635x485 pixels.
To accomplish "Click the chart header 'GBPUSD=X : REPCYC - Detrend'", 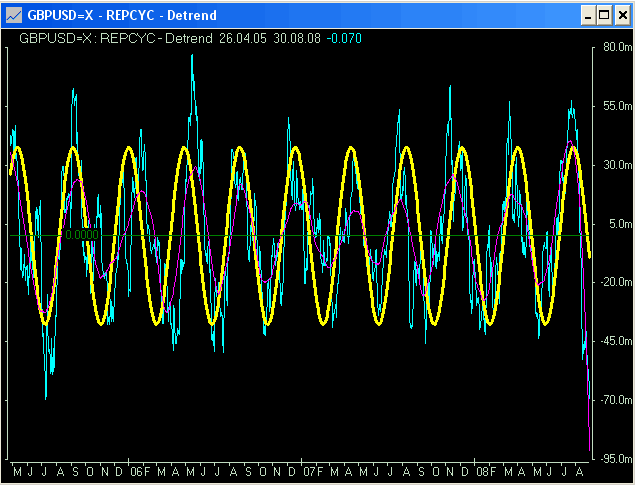I will click(116, 38).
